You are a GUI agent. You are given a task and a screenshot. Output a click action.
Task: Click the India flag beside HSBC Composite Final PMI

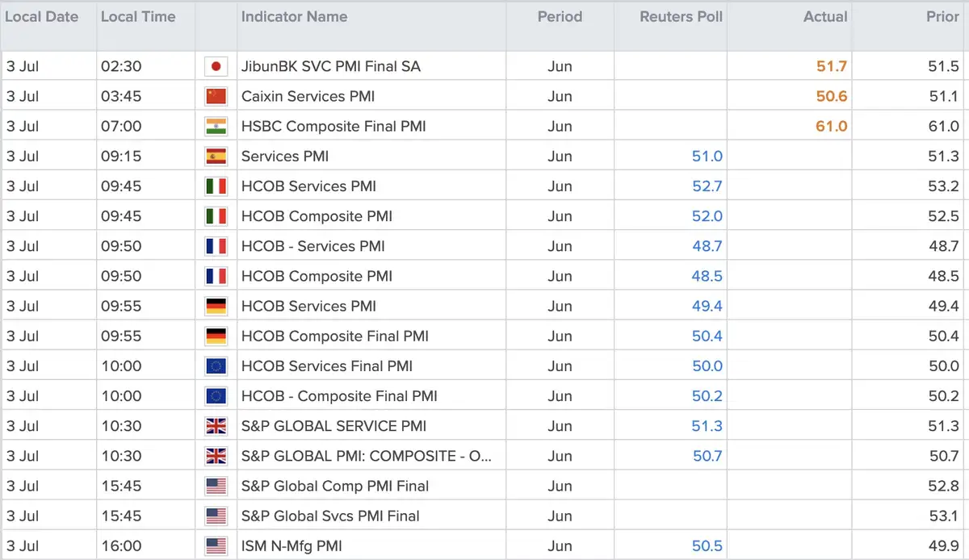coord(216,126)
